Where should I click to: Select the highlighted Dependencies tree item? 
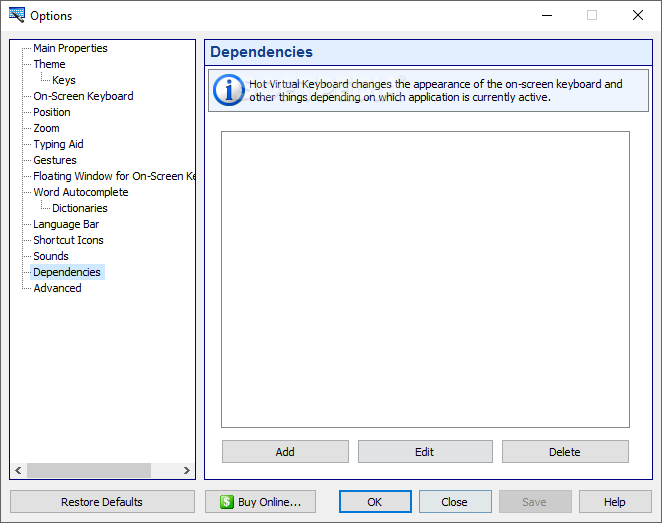pyautogui.click(x=67, y=272)
